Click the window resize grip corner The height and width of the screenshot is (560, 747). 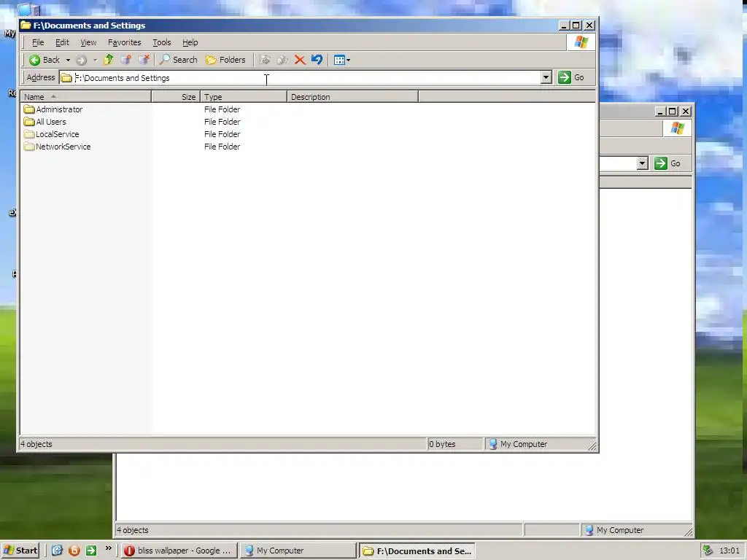[x=592, y=446]
